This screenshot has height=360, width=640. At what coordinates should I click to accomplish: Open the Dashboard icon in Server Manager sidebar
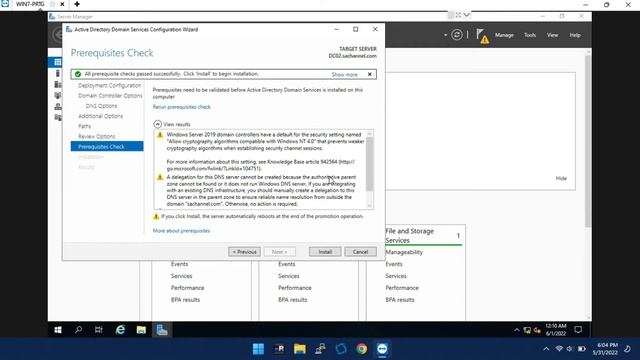tap(58, 62)
